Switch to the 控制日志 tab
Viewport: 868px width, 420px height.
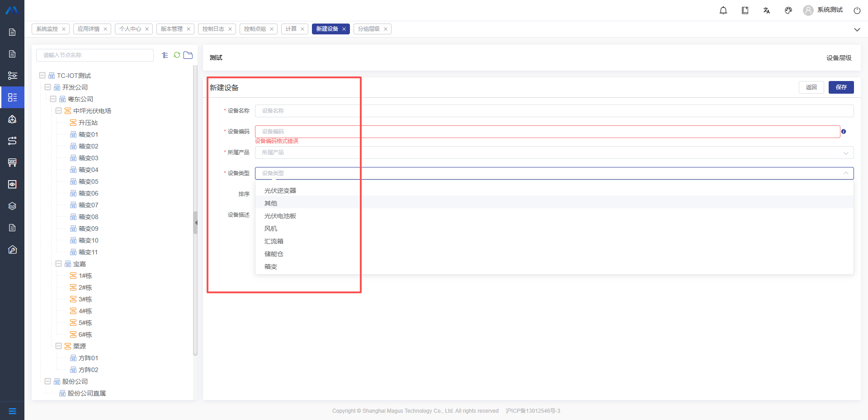(x=213, y=29)
